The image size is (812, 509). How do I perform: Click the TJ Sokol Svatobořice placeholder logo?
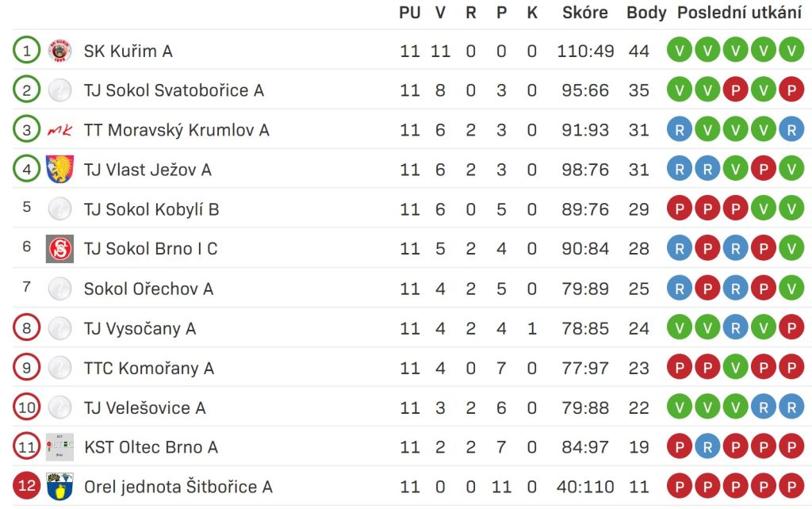(59, 90)
